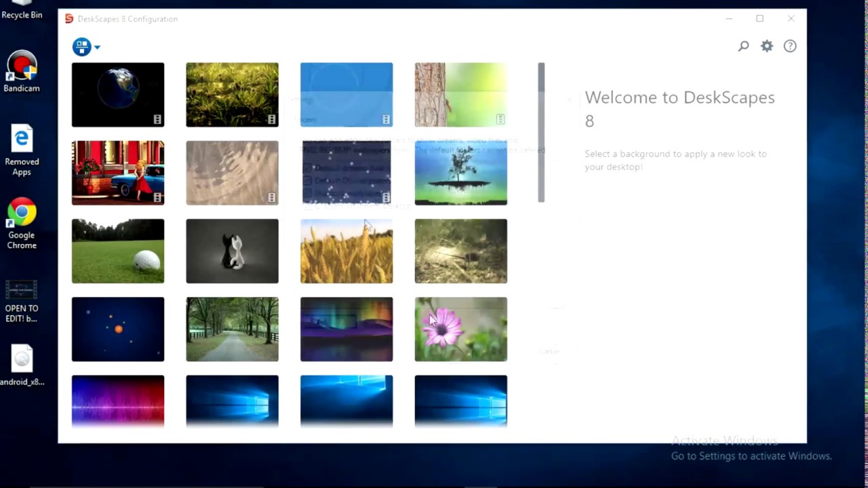Select the rotating Earth wallpaper
The height and width of the screenshot is (488, 868).
[118, 95]
